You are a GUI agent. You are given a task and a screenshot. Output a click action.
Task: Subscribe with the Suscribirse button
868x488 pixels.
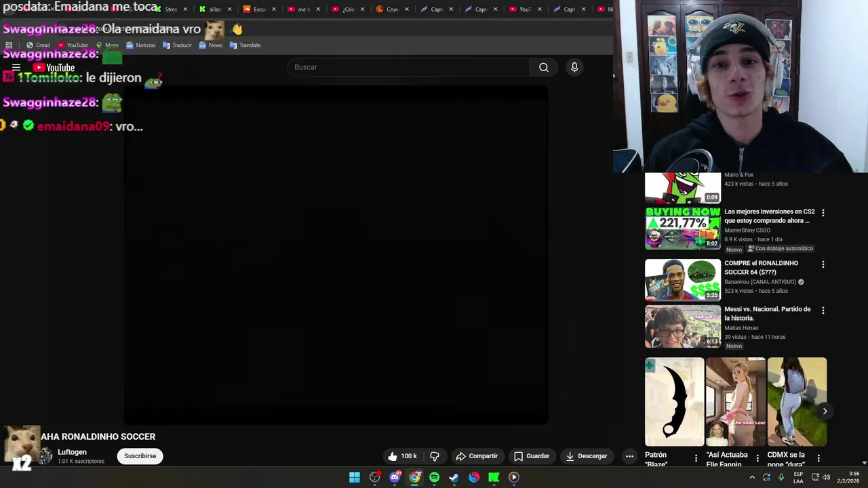point(140,456)
